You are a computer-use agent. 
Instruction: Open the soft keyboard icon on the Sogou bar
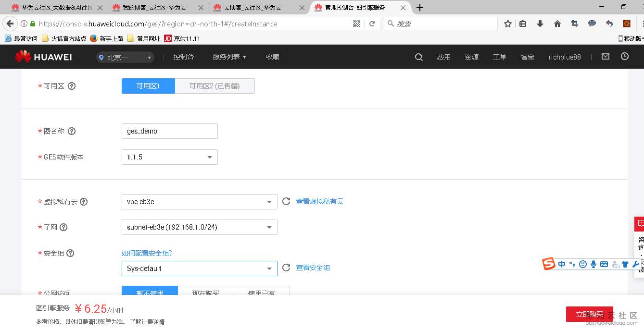point(604,264)
